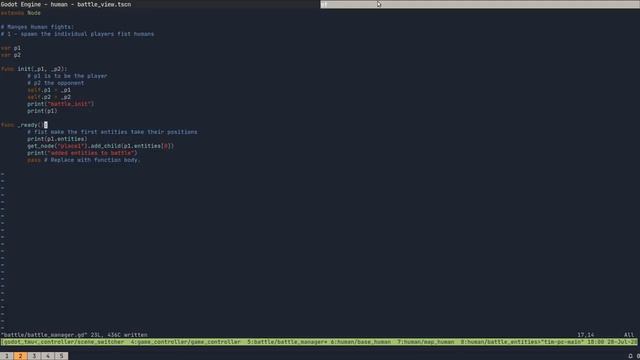This screenshot has height=360, width=640.
Task: Click the '# p2 the opponent' comment
Action: (56, 83)
